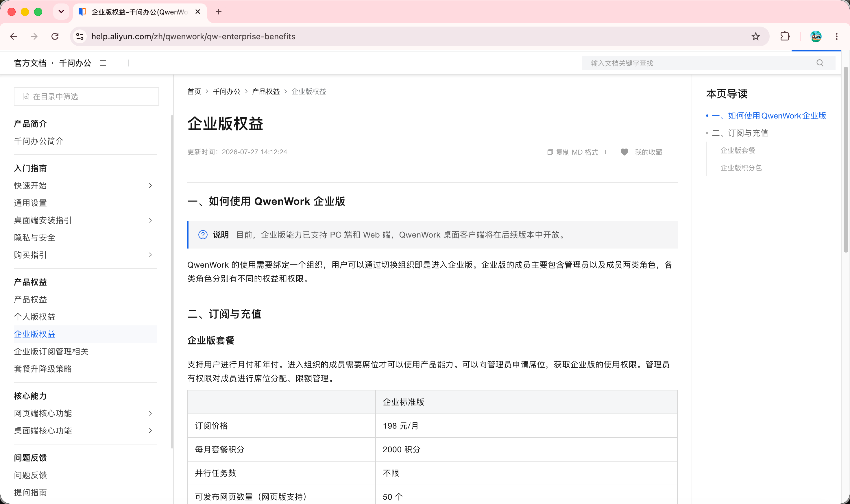The width and height of the screenshot is (850, 504).
Task: Focus the 在目录中筛选 filter field
Action: pos(86,97)
